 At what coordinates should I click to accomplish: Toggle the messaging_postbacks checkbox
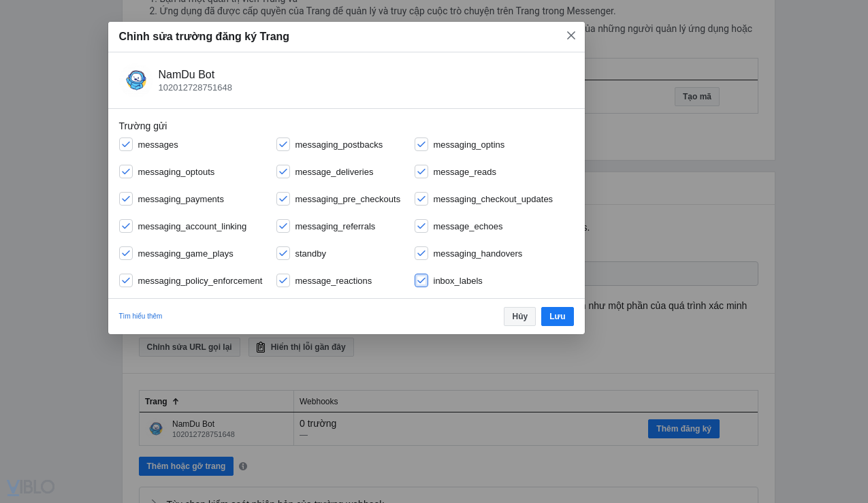click(x=283, y=144)
